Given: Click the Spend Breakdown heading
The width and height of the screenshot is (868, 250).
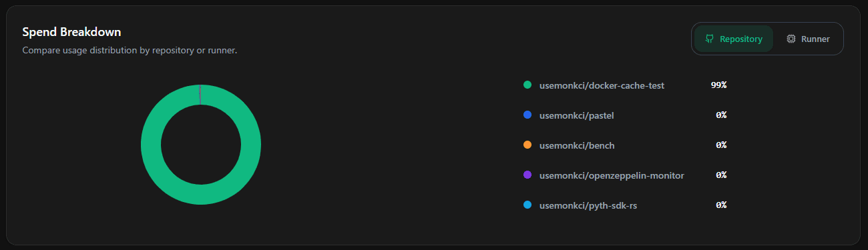Looking at the screenshot, I should 71,32.
